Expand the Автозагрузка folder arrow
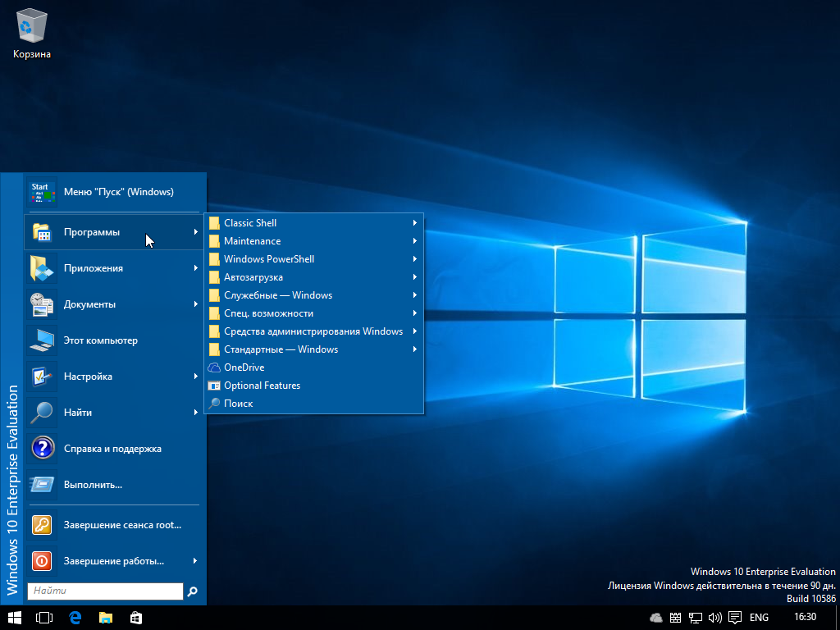Image resolution: width=840 pixels, height=630 pixels. pos(414,277)
